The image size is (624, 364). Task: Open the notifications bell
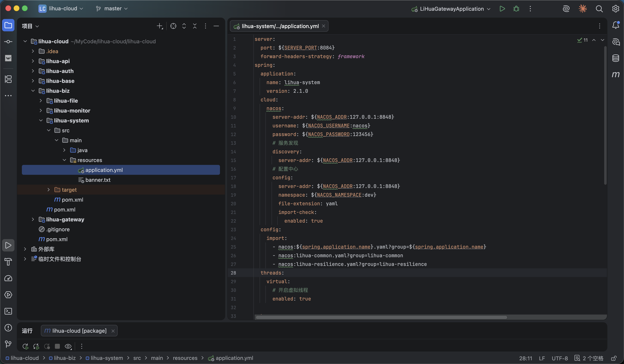tap(616, 25)
